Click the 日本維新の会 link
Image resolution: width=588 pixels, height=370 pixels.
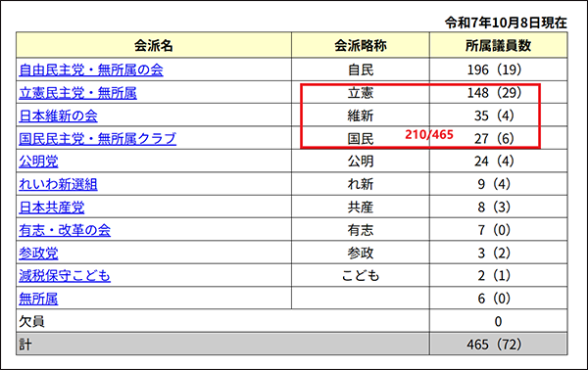point(58,116)
